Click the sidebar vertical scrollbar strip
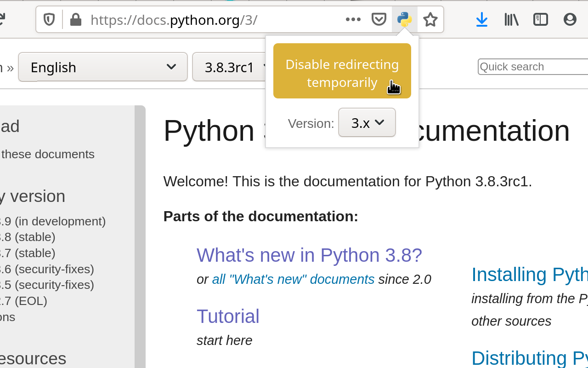 [140, 230]
